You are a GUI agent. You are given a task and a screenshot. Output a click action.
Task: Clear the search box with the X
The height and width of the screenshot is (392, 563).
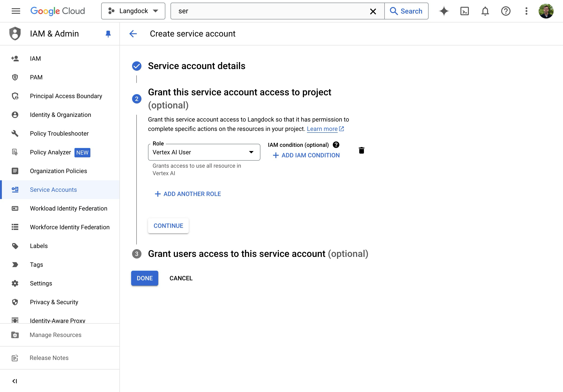373,11
